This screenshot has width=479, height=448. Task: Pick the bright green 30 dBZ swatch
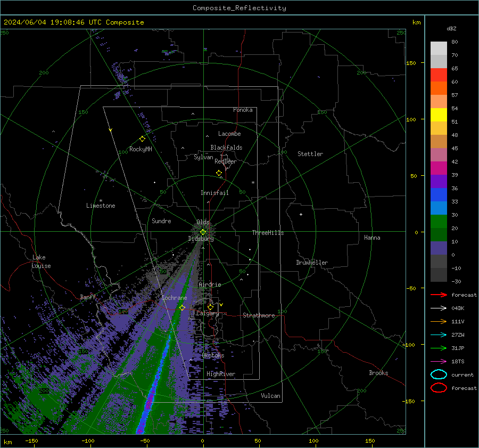439,222
